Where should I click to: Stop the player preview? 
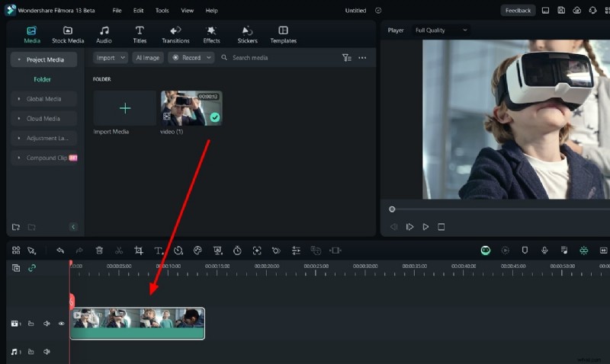click(x=441, y=227)
